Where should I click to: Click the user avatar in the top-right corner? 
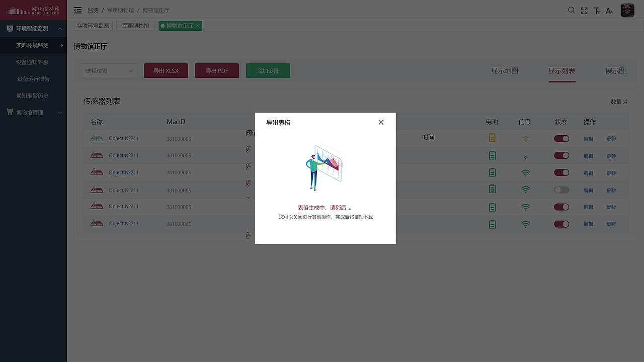[627, 10]
